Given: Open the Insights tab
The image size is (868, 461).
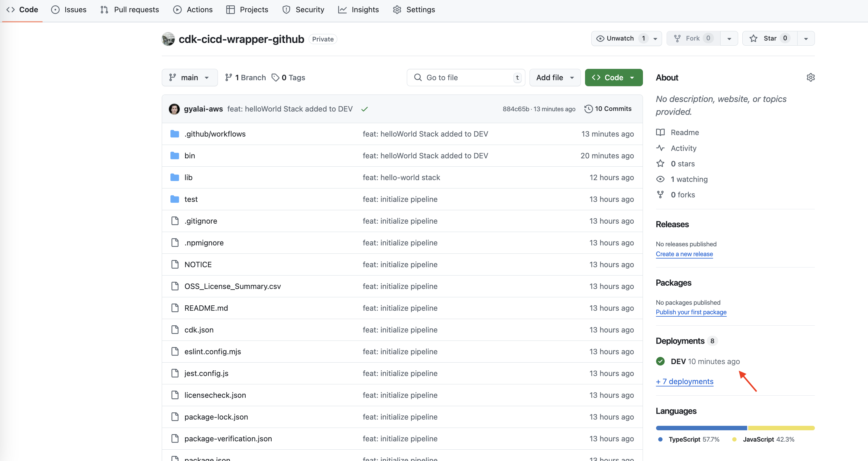Looking at the screenshot, I should pos(358,10).
